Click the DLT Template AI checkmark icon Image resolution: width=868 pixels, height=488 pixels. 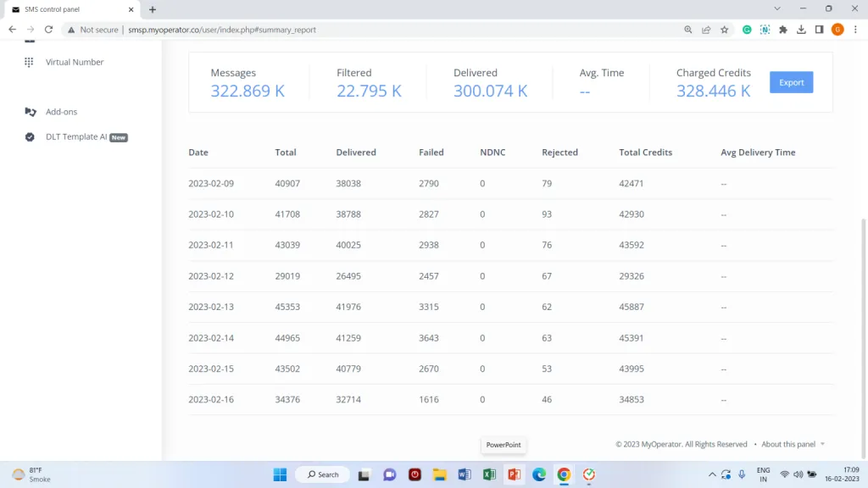(x=30, y=137)
